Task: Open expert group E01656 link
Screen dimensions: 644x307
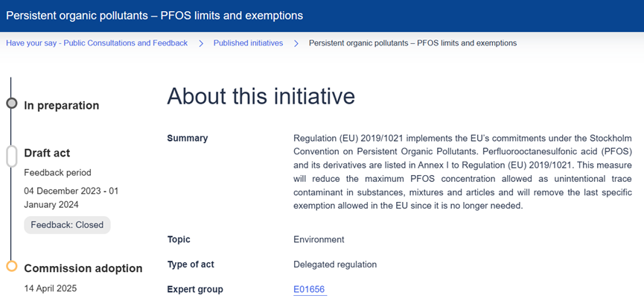Action: tap(310, 289)
